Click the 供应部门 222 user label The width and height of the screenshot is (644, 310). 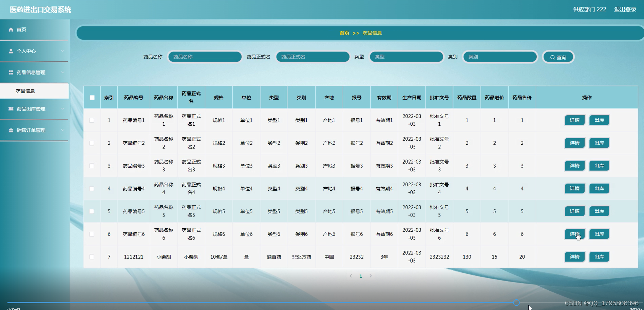pyautogui.click(x=589, y=9)
